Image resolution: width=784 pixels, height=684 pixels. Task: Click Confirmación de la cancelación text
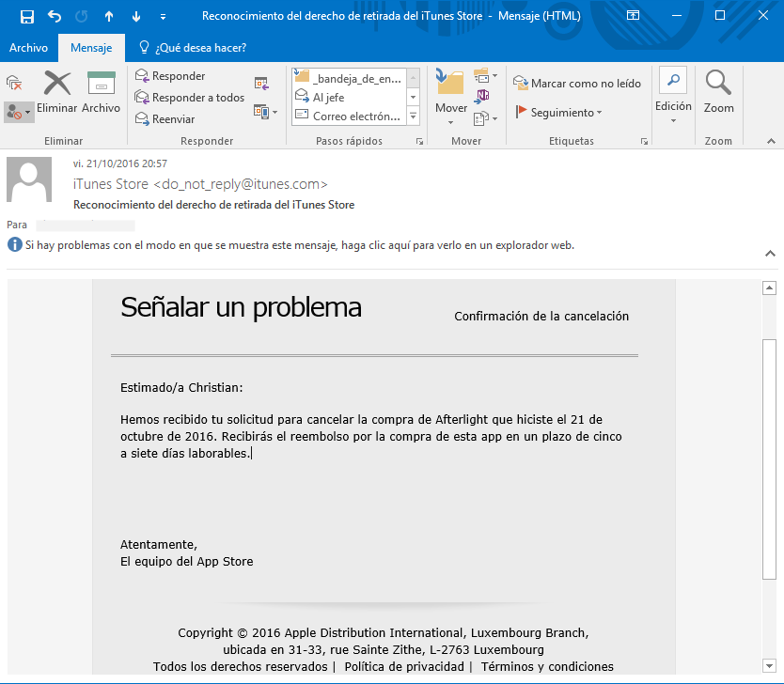[541, 317]
